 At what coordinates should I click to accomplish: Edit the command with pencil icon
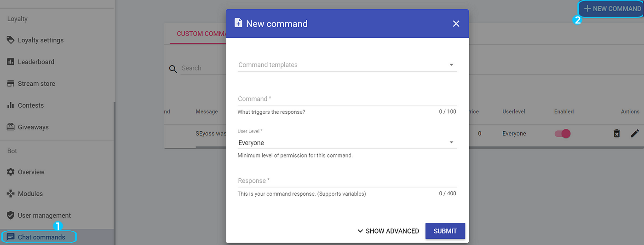pyautogui.click(x=635, y=134)
